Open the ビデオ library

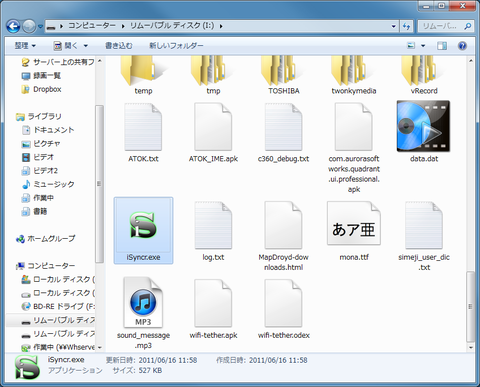[38, 157]
